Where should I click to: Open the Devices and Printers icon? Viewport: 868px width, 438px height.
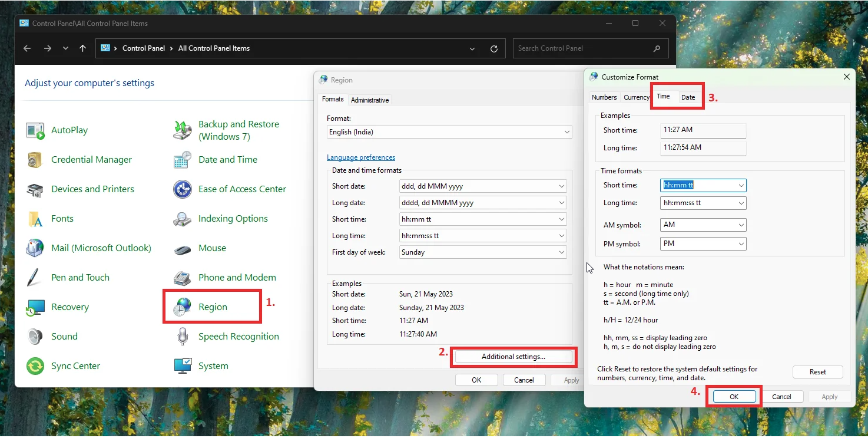(35, 189)
